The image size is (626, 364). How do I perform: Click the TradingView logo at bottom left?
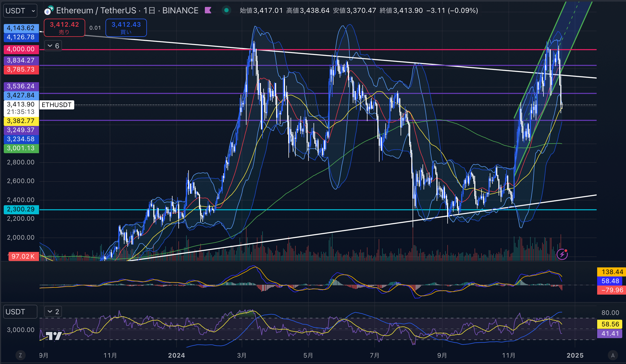(54, 336)
